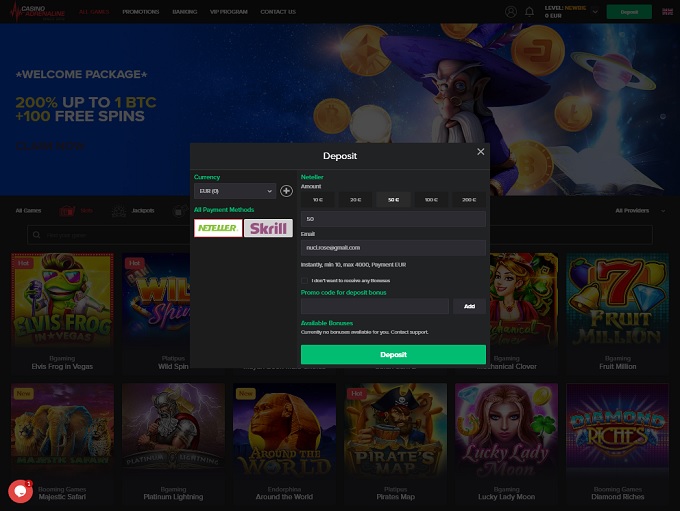Close the Deposit dialog
The height and width of the screenshot is (511, 680).
pyautogui.click(x=480, y=152)
